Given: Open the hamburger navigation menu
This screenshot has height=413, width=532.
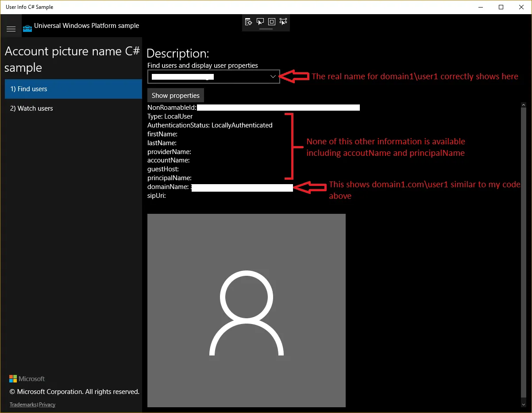Looking at the screenshot, I should tap(11, 29).
